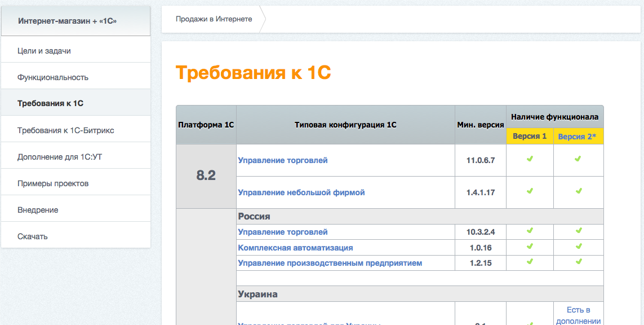
Task: Click the version cell 1.2.15
Action: [481, 263]
